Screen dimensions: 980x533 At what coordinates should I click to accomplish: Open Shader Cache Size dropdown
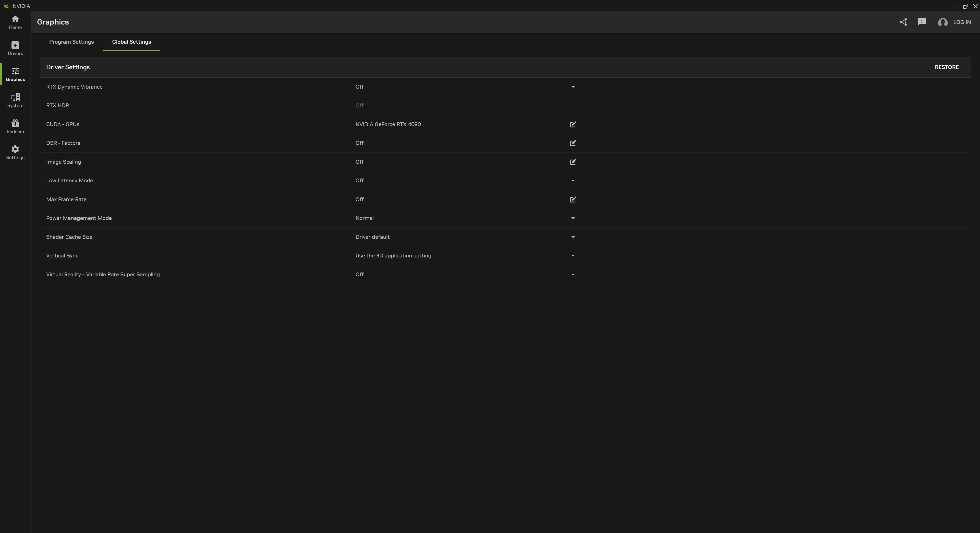(x=573, y=237)
